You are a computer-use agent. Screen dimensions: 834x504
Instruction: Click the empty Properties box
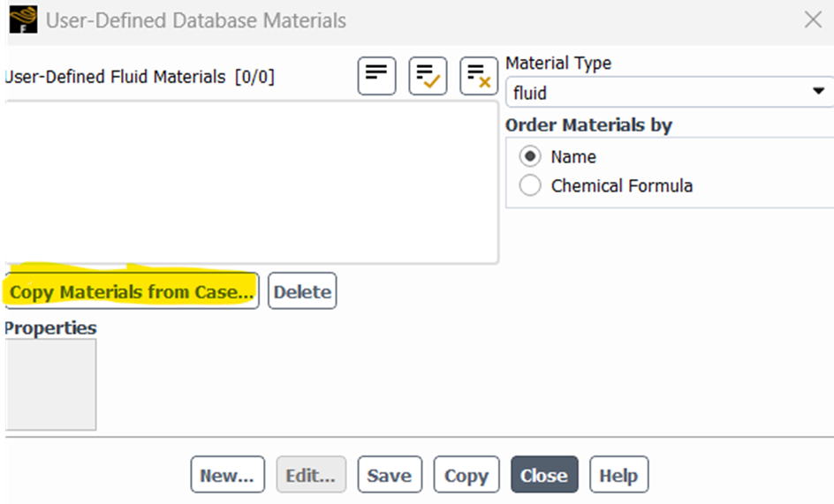pyautogui.click(x=50, y=385)
